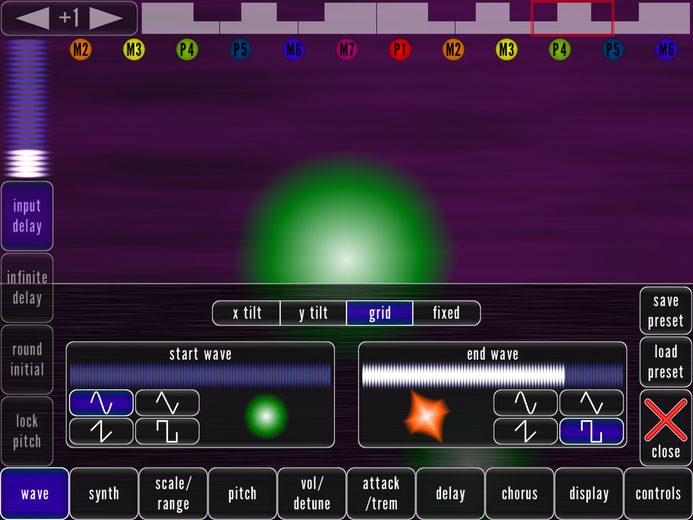Open the chorus tab
Screen dimensions: 693x520
click(x=519, y=493)
